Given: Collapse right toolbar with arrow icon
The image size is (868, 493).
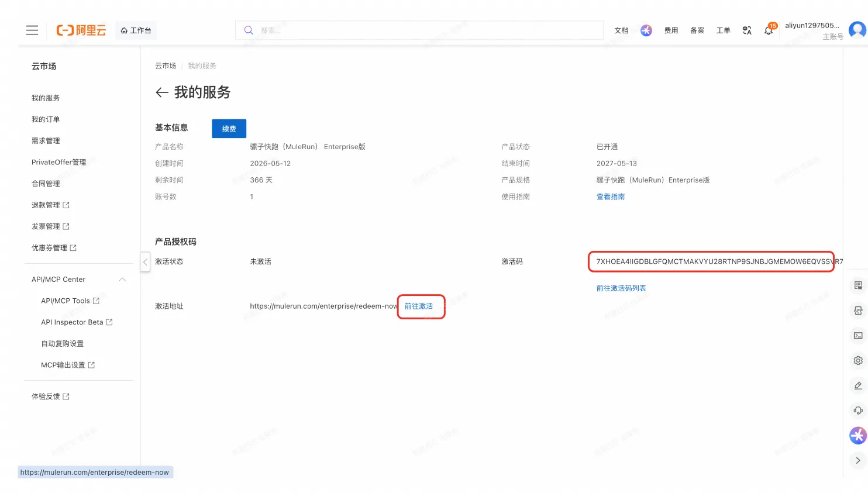Looking at the screenshot, I should tap(858, 461).
